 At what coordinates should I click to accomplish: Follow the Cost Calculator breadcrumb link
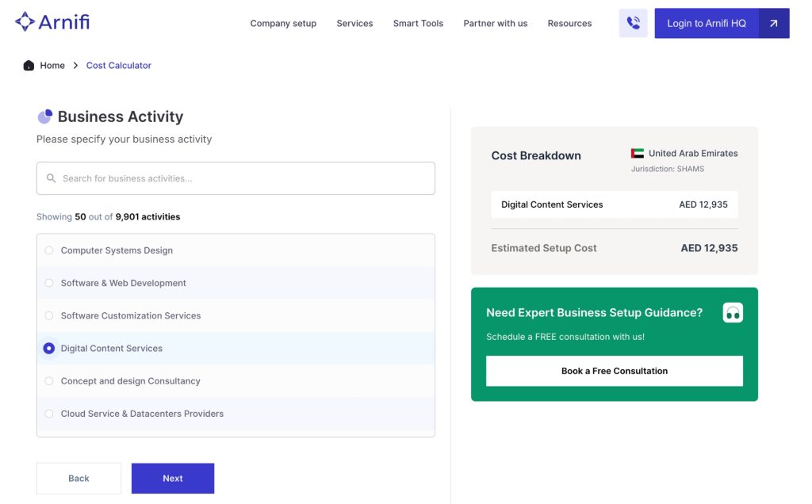pyautogui.click(x=118, y=65)
